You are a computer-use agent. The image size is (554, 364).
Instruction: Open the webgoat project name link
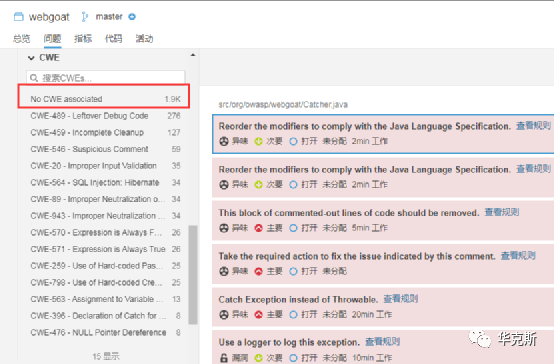pos(49,17)
